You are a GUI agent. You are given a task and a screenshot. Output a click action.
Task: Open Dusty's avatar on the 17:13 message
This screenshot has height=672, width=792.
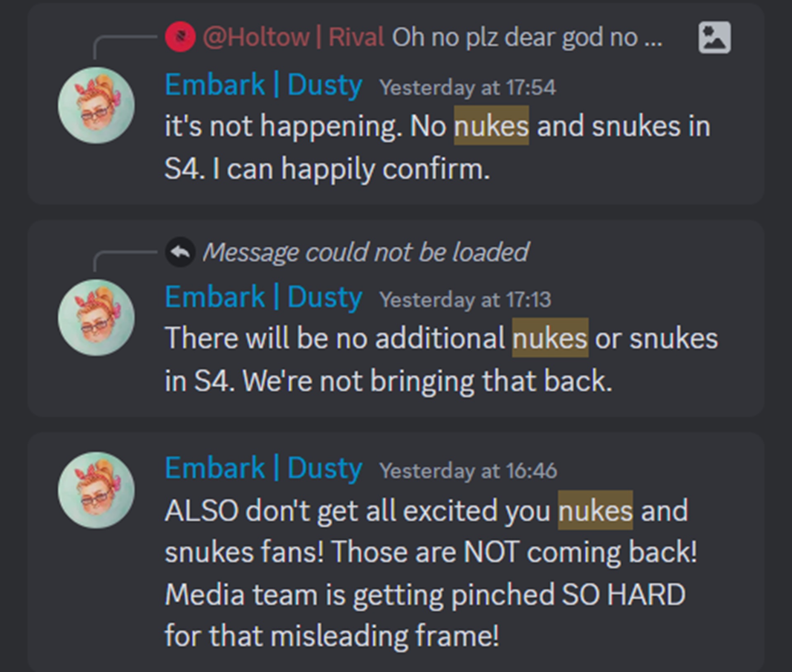(96, 317)
